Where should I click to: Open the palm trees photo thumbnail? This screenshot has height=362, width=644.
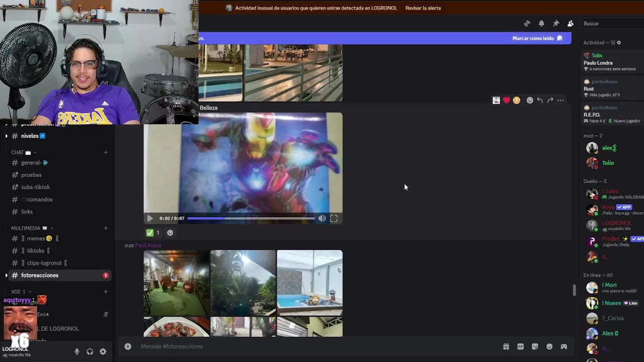point(243,283)
